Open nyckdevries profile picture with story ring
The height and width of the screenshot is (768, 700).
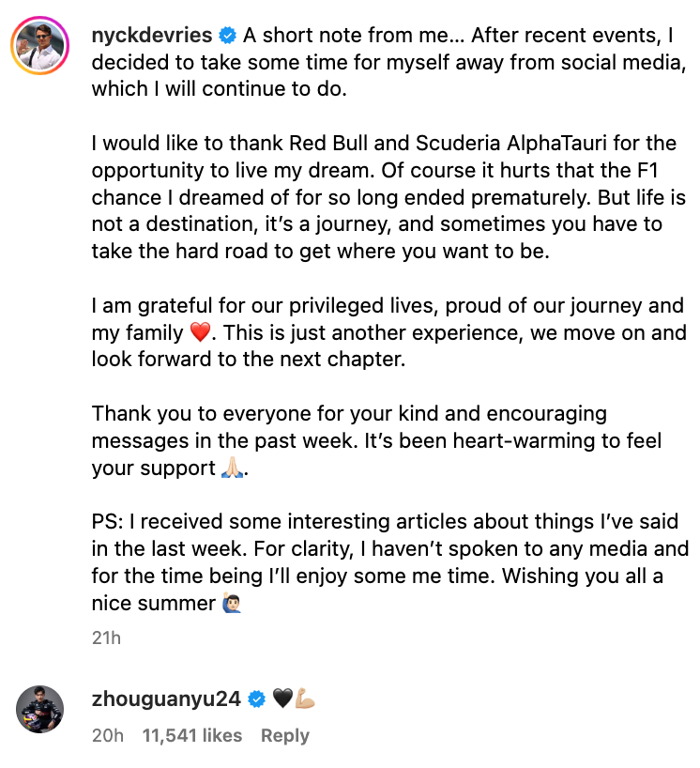tap(40, 46)
